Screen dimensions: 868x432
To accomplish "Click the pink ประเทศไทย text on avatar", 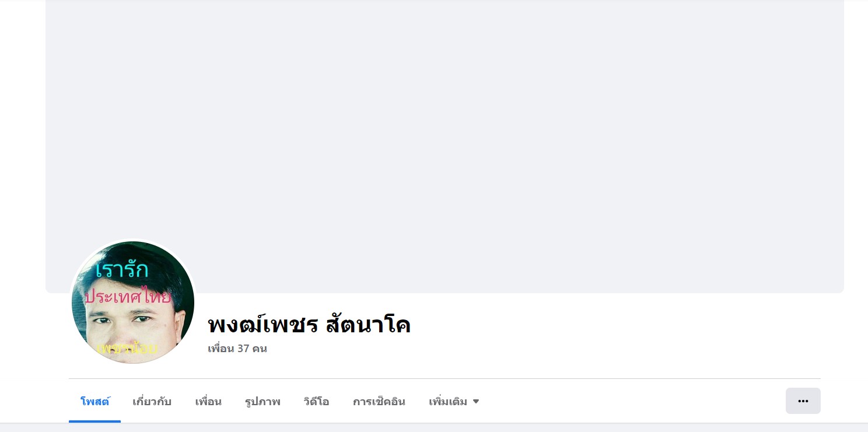I will [128, 297].
